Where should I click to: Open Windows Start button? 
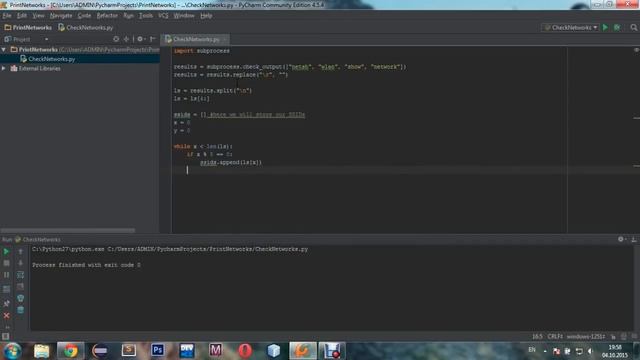click(12, 351)
